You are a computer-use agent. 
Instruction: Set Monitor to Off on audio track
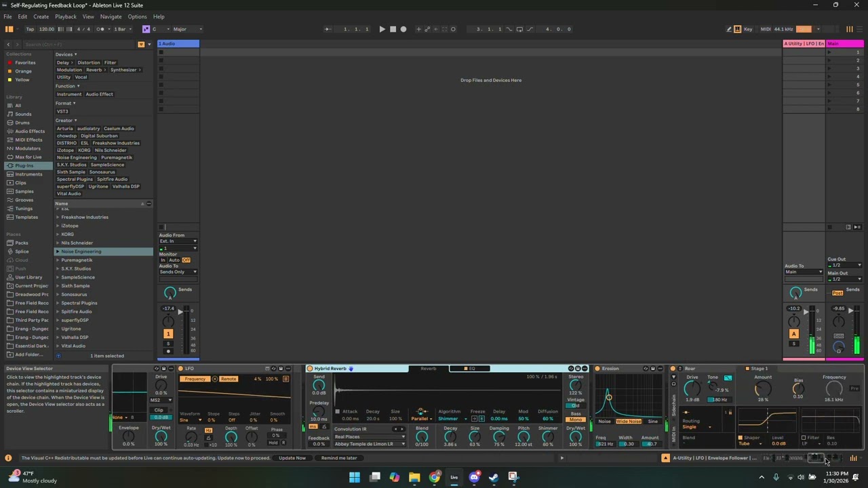tap(186, 260)
